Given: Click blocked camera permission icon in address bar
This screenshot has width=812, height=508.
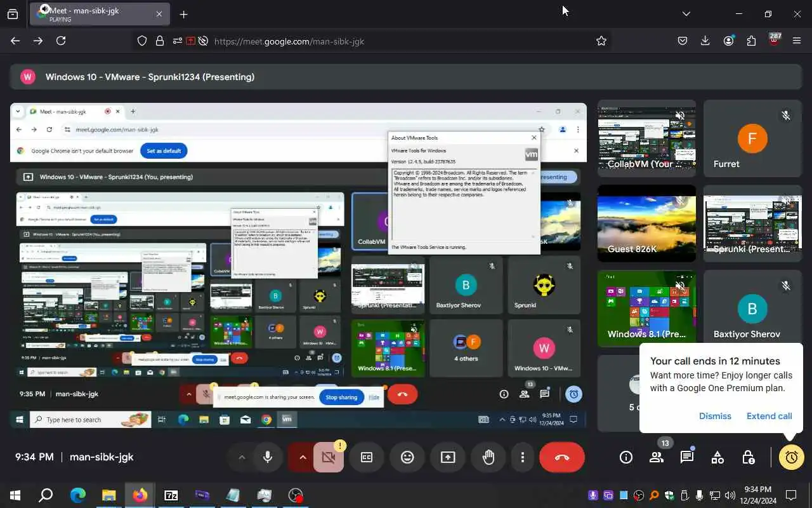Looking at the screenshot, I should click(x=203, y=41).
